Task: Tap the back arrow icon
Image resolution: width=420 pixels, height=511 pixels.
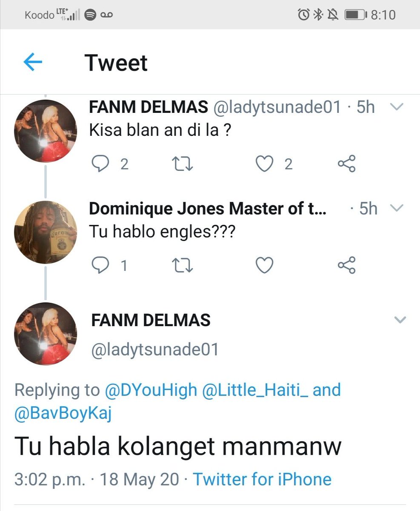Action: (33, 63)
